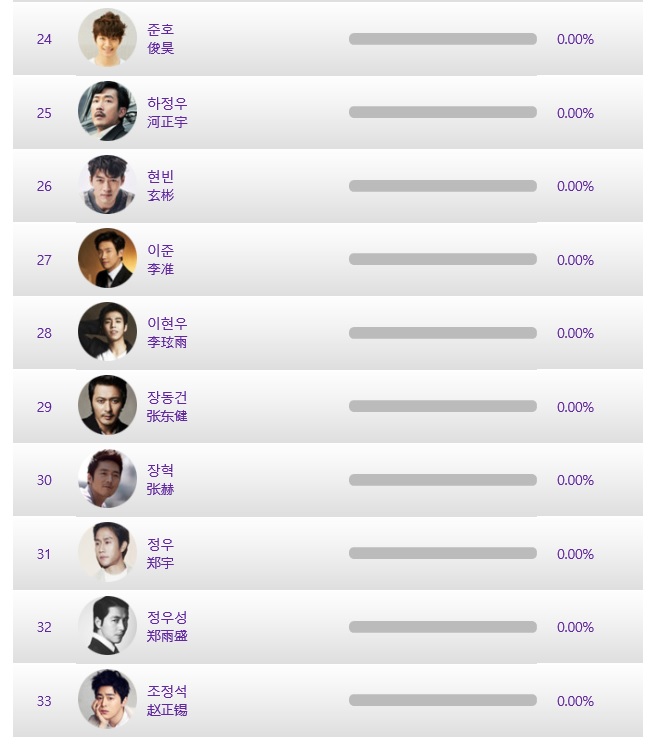
Task: Click the name 하정우 河正宇
Action: (x=167, y=112)
